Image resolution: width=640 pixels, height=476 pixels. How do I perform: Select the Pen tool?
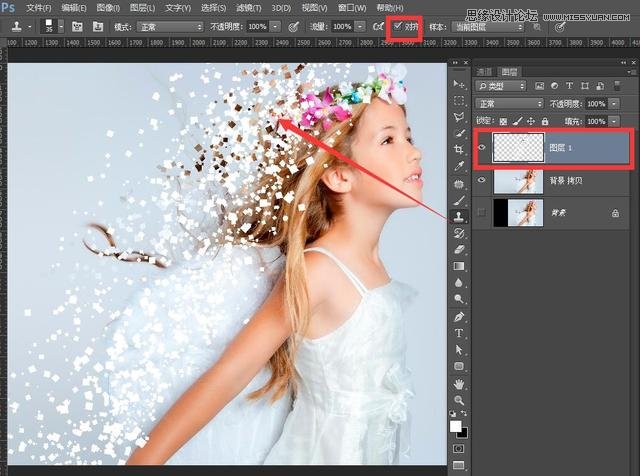tap(459, 317)
